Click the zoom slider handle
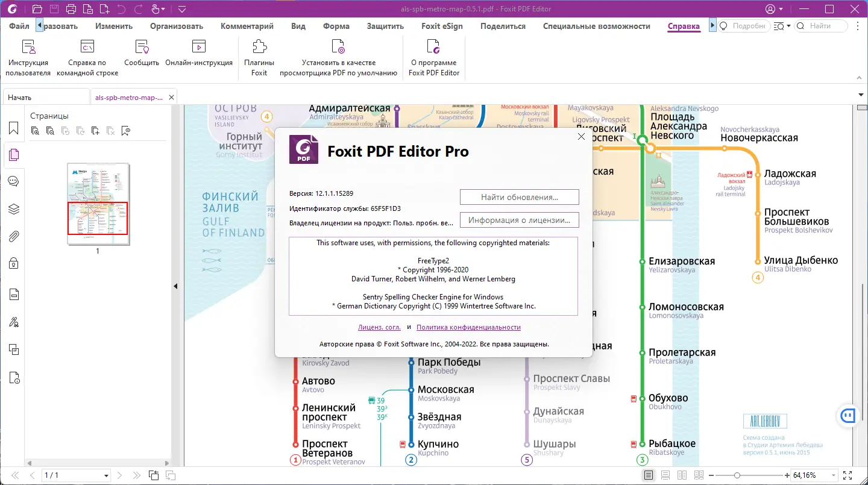This screenshot has width=868, height=485. point(737,475)
